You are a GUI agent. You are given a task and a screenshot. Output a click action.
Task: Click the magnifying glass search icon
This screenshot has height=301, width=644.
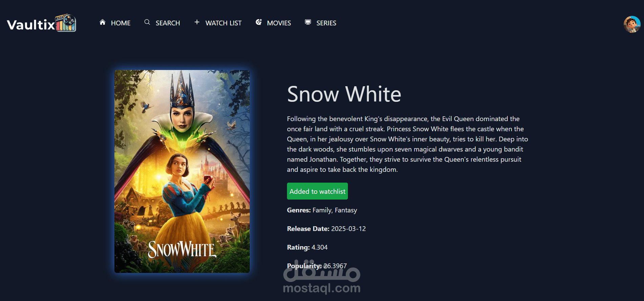click(147, 22)
